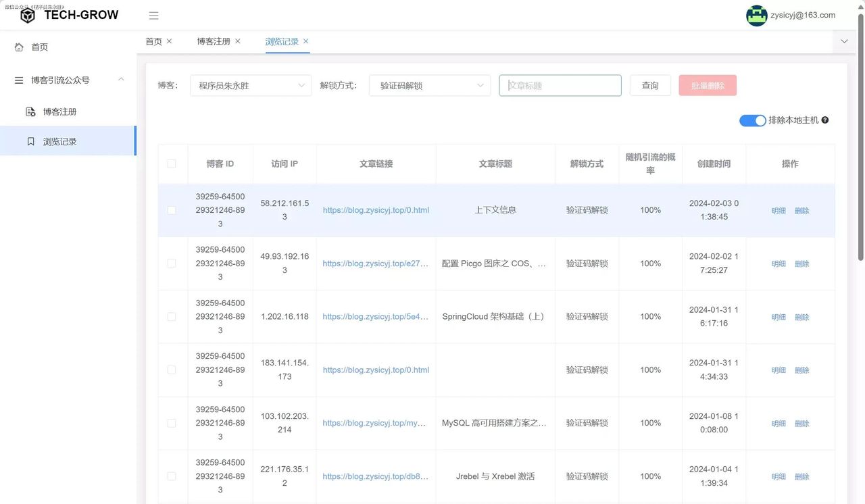This screenshot has height=504, width=865.
Task: Close the 浏览记录 tab
Action: [x=305, y=41]
